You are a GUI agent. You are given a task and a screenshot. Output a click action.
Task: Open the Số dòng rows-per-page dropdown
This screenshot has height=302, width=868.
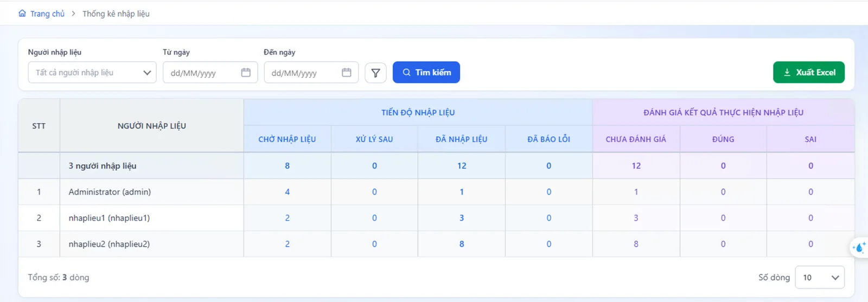(x=820, y=278)
